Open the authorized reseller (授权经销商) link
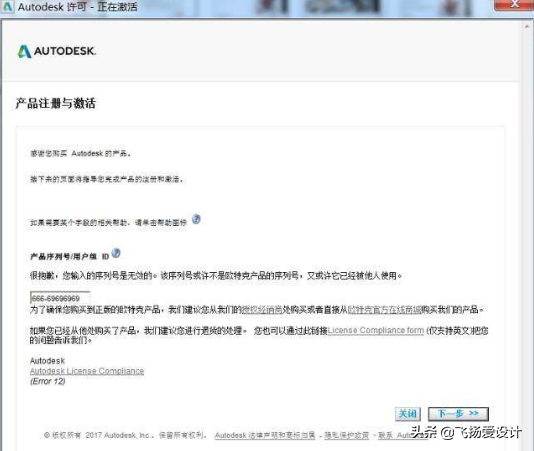 (262, 310)
